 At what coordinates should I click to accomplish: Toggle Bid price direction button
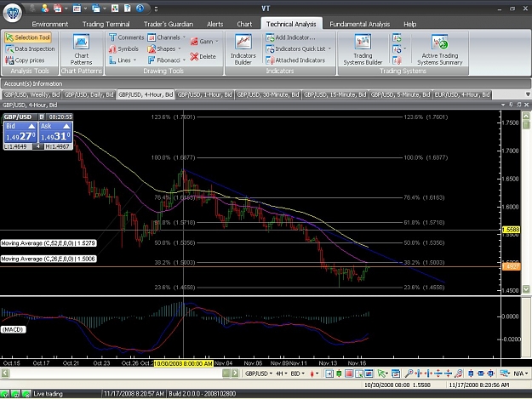coord(31,126)
